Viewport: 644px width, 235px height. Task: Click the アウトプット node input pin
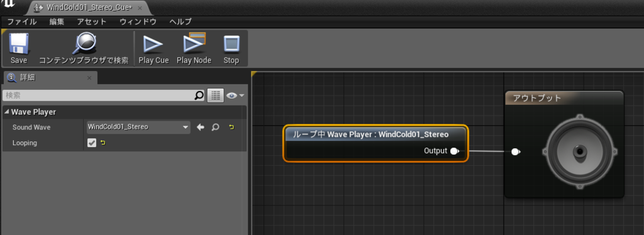[x=516, y=152]
